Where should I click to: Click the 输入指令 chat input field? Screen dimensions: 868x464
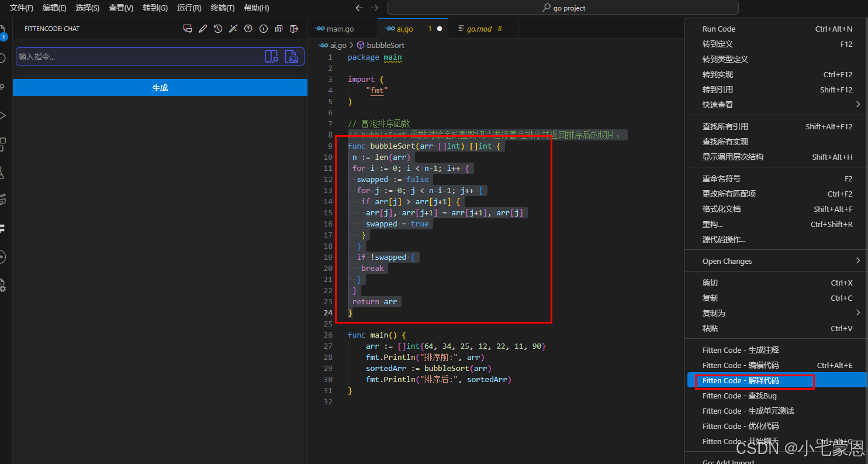click(x=137, y=57)
